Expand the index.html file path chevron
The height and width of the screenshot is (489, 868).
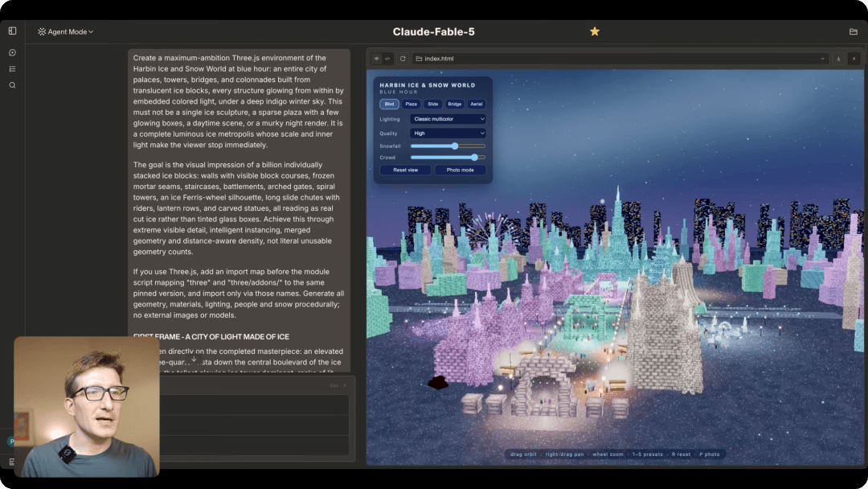[823, 59]
